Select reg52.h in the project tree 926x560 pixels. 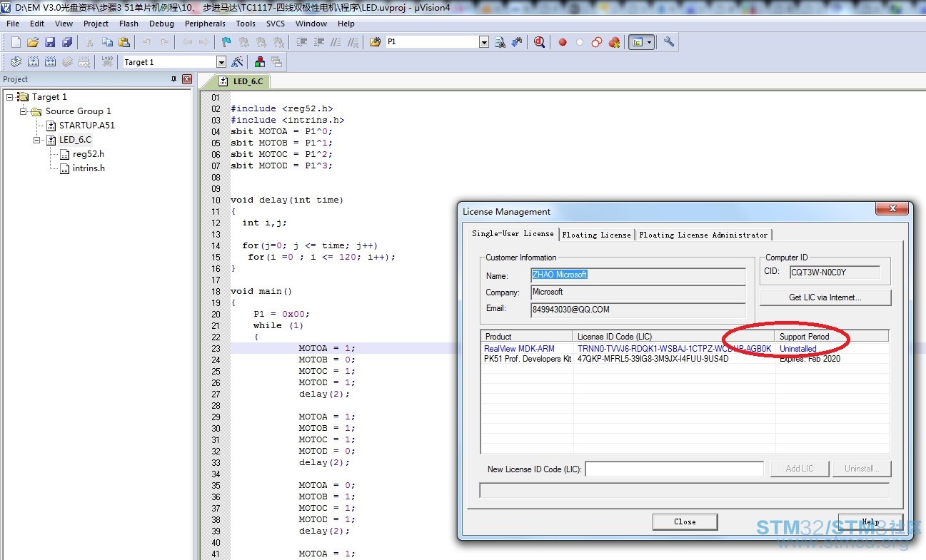88,153
